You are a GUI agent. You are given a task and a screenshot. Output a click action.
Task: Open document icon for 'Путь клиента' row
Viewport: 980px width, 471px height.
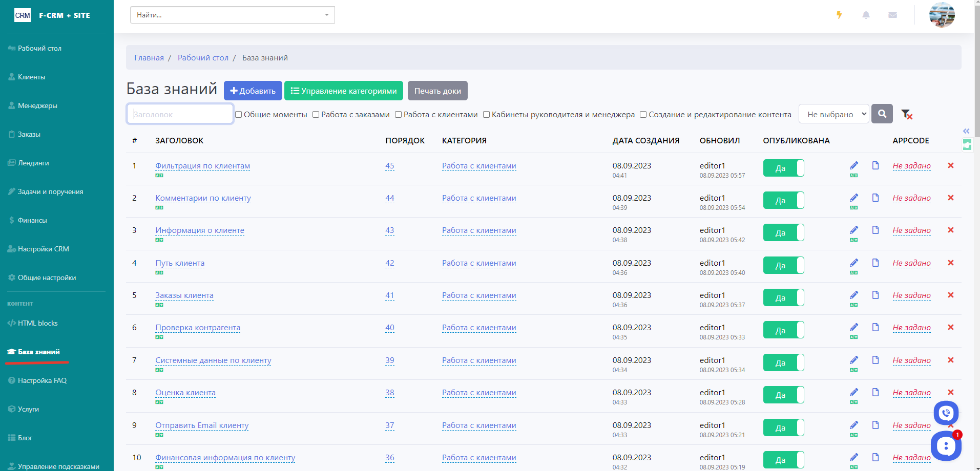click(875, 263)
